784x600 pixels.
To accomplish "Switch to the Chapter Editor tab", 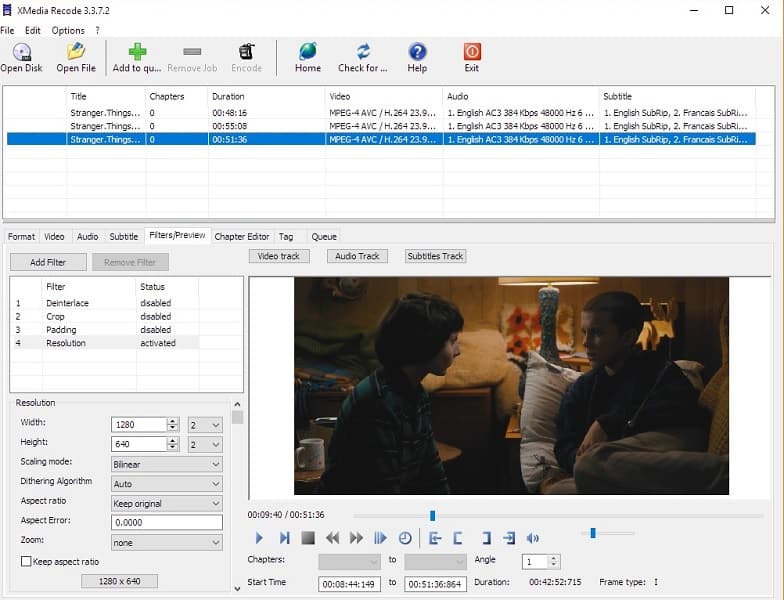I will 242,236.
